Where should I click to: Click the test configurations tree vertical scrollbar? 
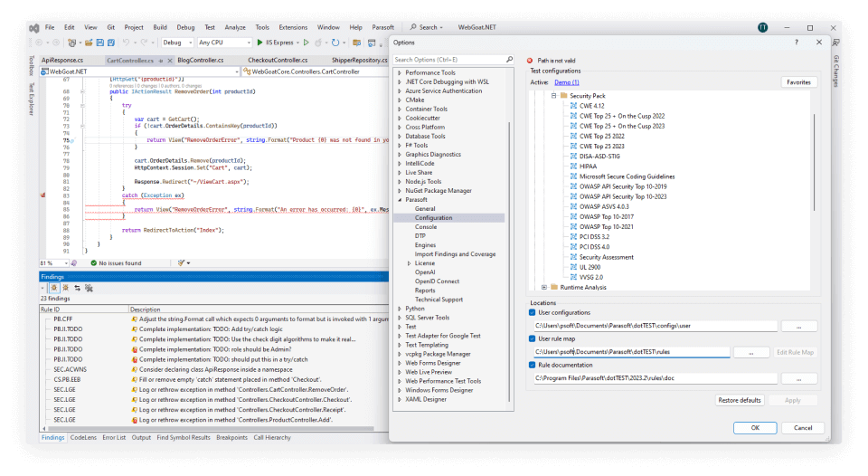[814, 162]
